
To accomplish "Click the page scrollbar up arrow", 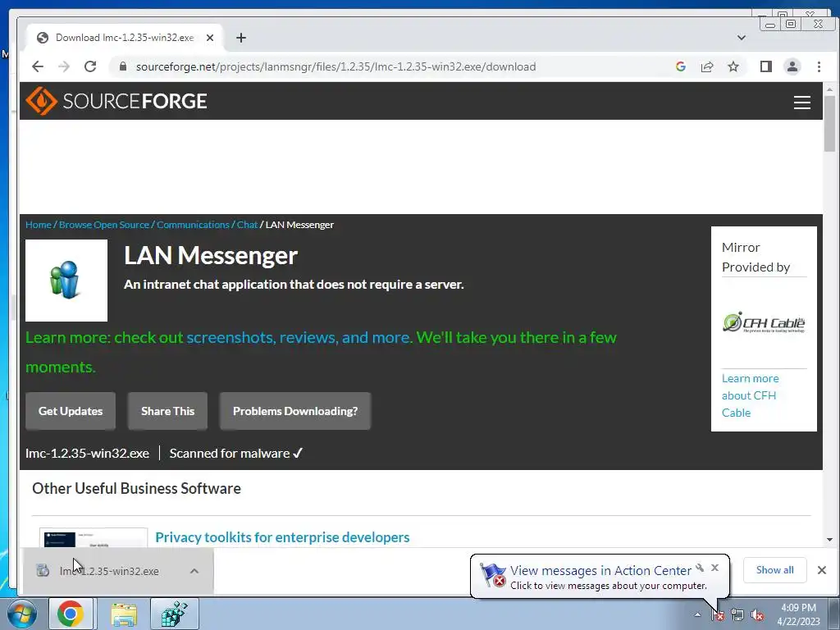I will tap(830, 89).
